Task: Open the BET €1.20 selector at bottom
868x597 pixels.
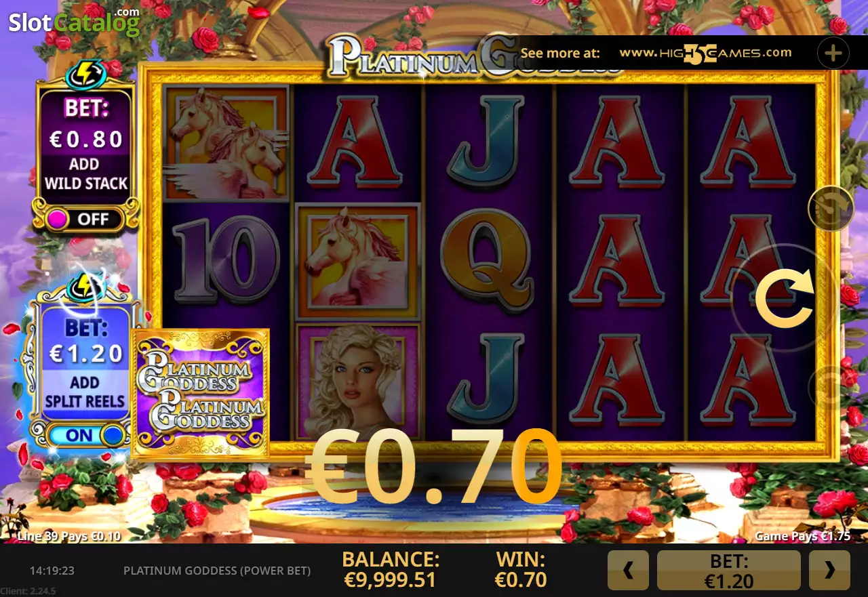Action: tap(729, 571)
